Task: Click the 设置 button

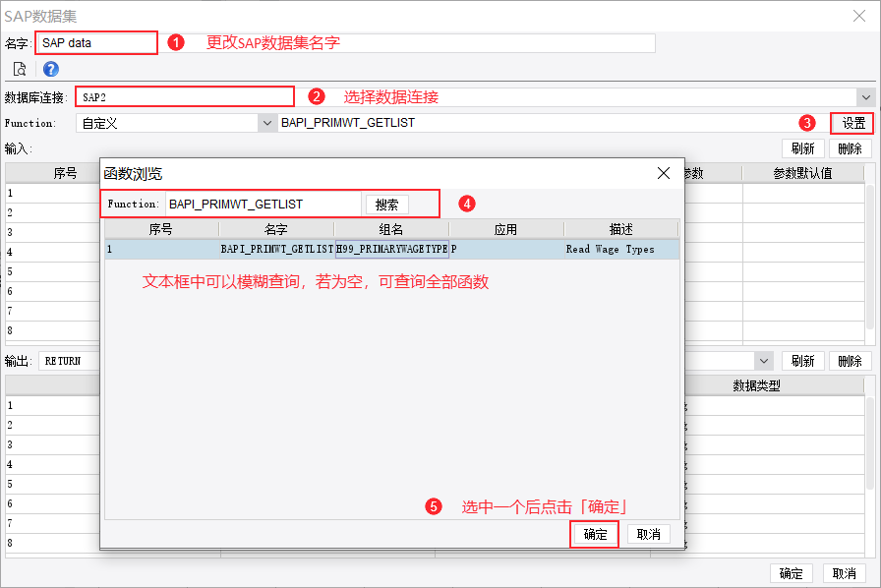Action: coord(852,123)
